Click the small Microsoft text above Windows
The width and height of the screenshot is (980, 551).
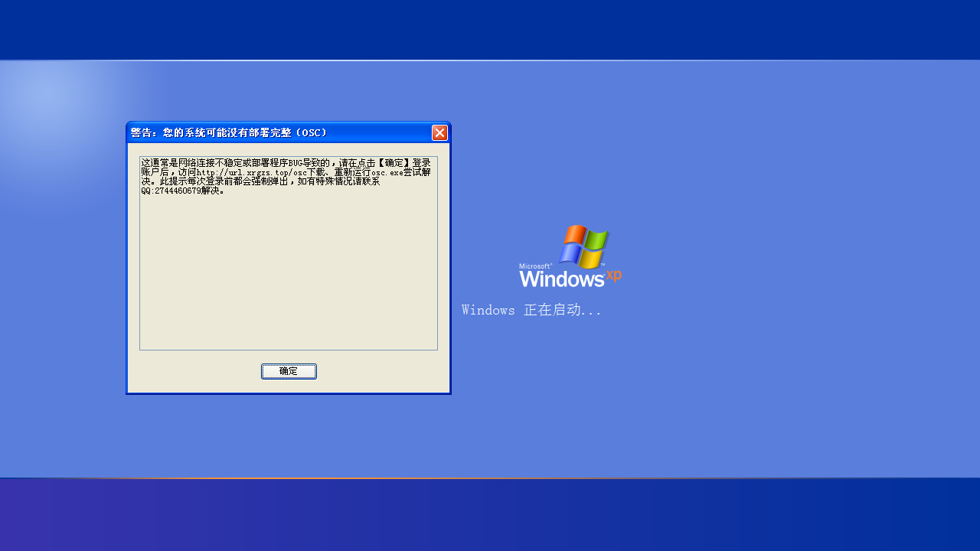[x=535, y=266]
